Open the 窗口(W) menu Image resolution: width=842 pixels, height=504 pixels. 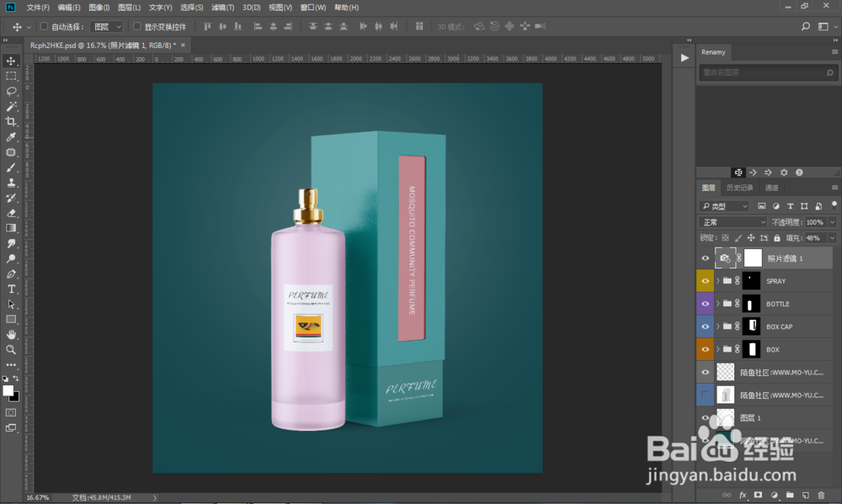pyautogui.click(x=312, y=8)
